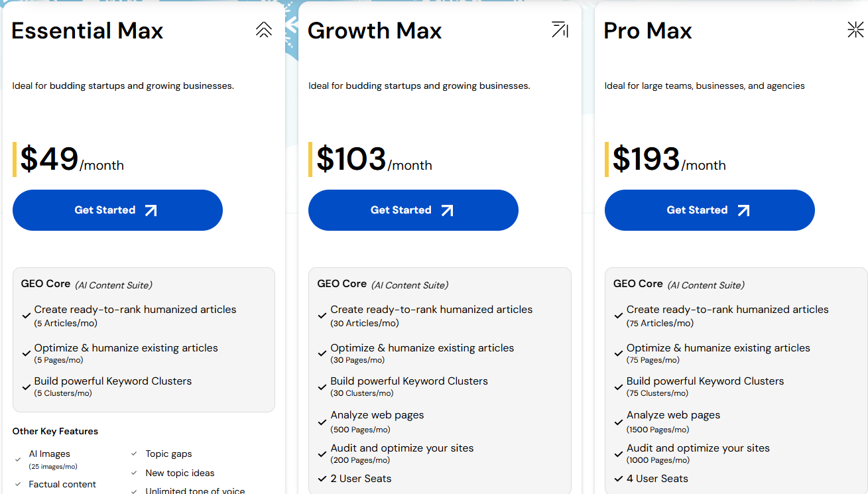
Task: Click Get Started under Essential Max
Action: point(117,210)
